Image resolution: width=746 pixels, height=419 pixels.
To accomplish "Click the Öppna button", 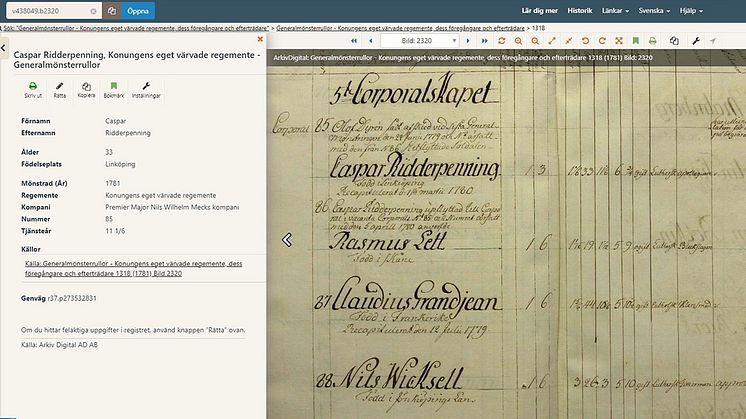I will [x=137, y=11].
